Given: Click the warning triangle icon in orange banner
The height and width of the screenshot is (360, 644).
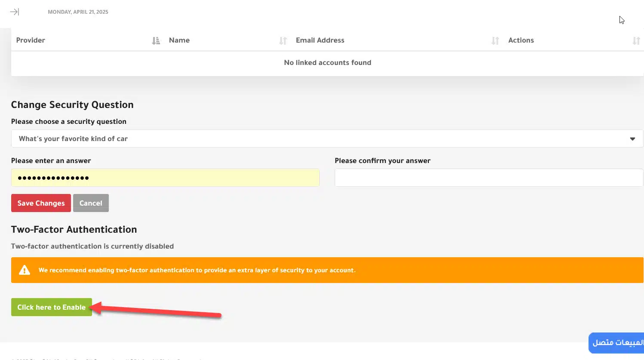Looking at the screenshot, I should pos(25,270).
